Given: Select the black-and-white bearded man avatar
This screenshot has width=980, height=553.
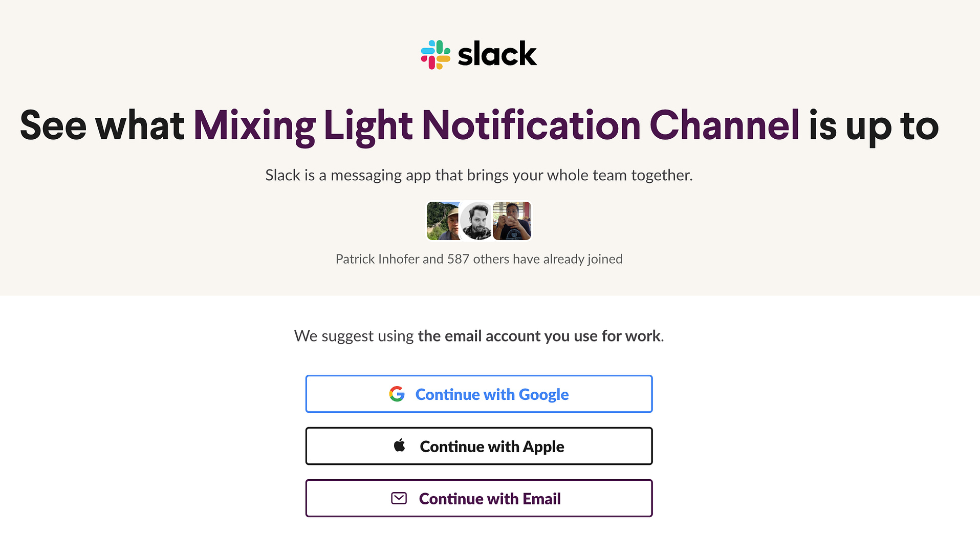Looking at the screenshot, I should (x=476, y=221).
